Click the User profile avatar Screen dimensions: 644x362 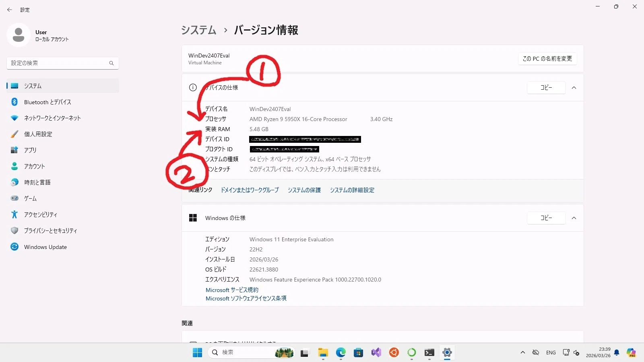[19, 35]
